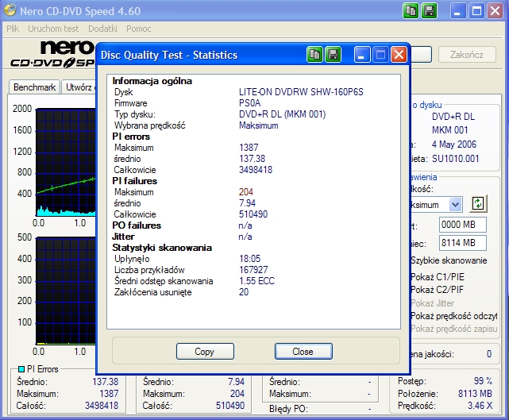The height and width of the screenshot is (420, 509).
Task: Click save floppy icon in Nero main window title bar
Action: click(x=429, y=11)
